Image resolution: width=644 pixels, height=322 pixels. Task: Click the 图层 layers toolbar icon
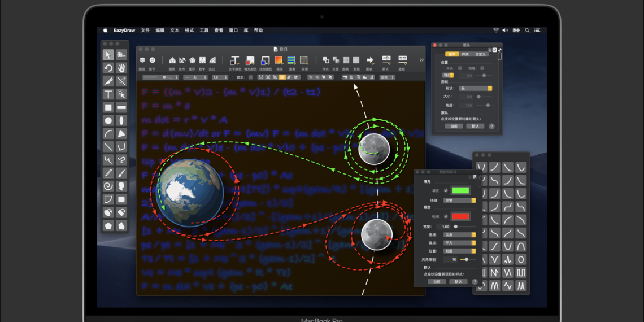(142, 60)
